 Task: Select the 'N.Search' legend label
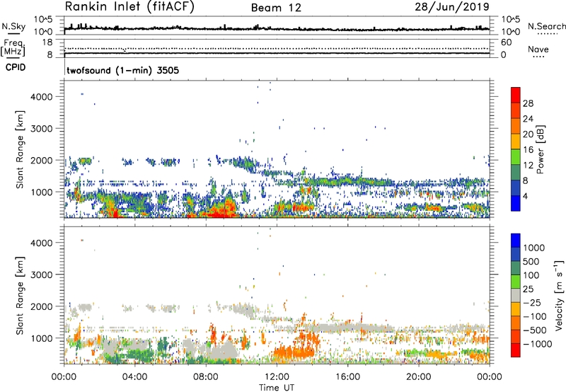tap(546, 26)
